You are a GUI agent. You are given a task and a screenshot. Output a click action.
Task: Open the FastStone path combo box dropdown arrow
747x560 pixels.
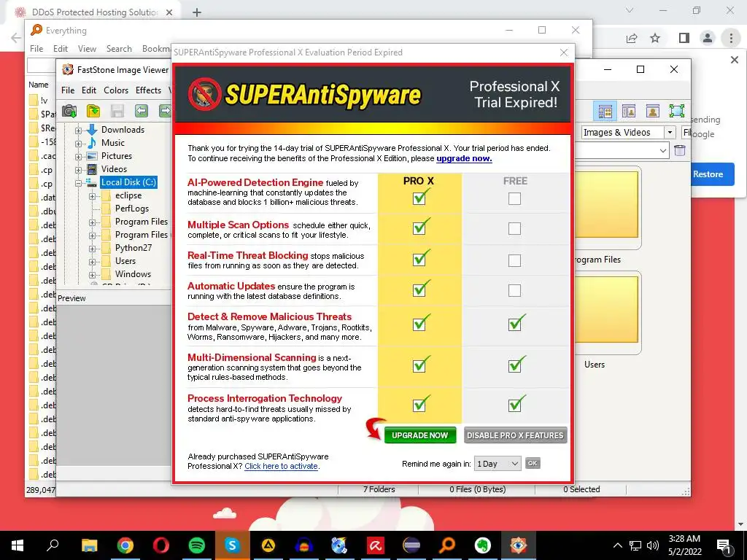(x=662, y=150)
